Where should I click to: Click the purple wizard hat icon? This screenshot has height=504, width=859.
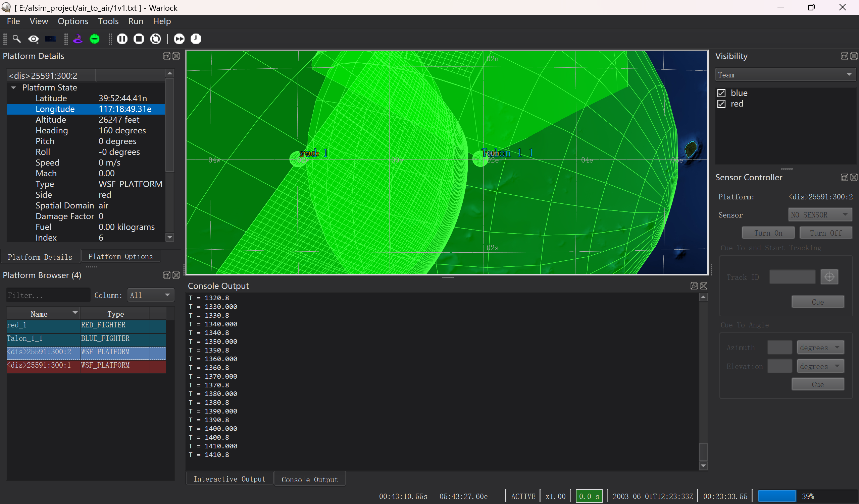click(78, 39)
